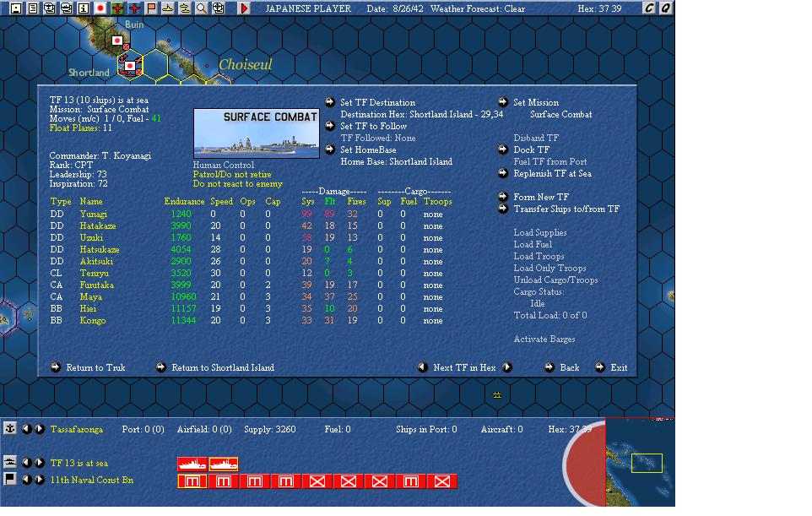Click the Set Mission arrow button

pyautogui.click(x=503, y=102)
